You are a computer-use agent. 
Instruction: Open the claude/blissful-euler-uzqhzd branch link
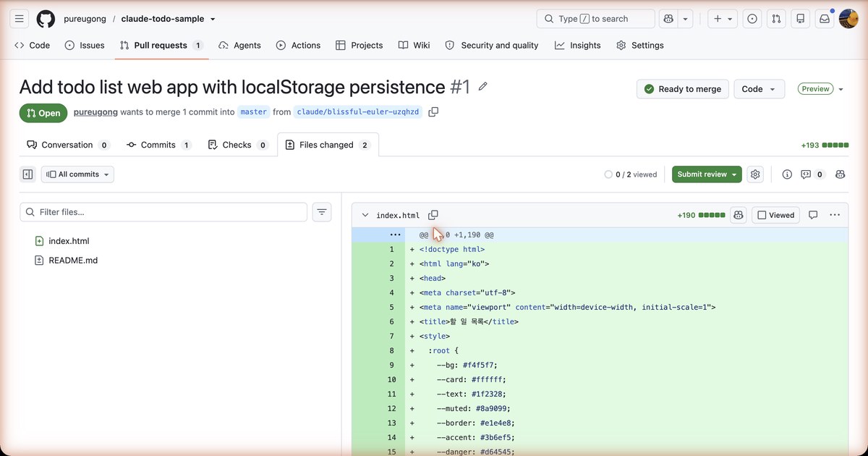[x=359, y=112]
